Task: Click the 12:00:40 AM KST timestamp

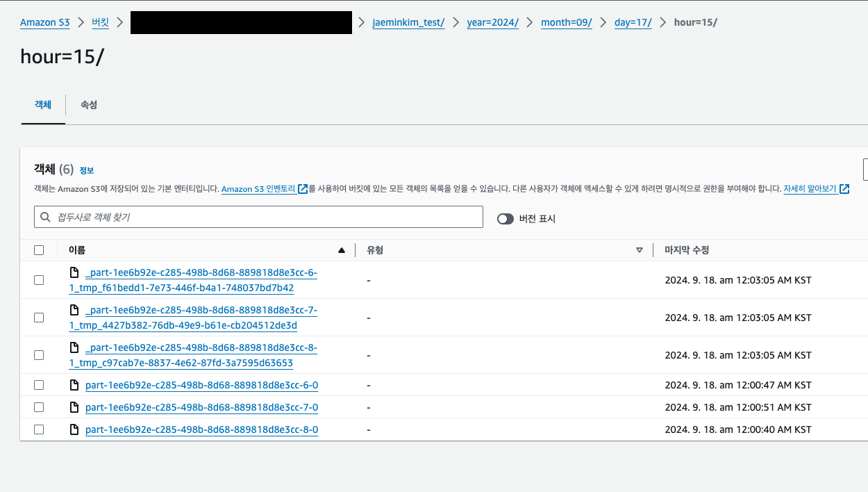Action: click(x=738, y=429)
